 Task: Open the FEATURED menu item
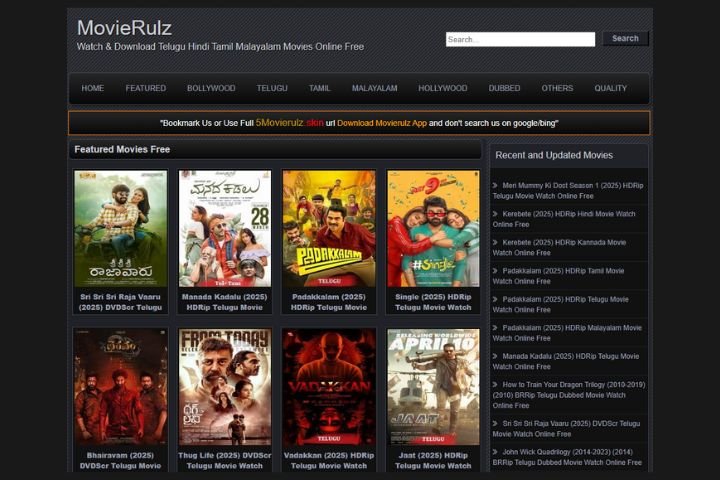coord(146,88)
